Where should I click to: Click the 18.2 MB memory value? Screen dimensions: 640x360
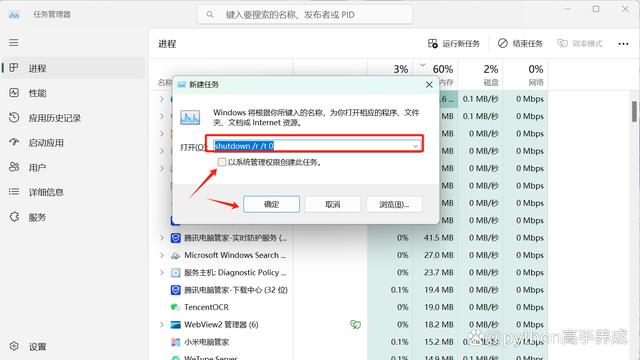[x=438, y=324]
